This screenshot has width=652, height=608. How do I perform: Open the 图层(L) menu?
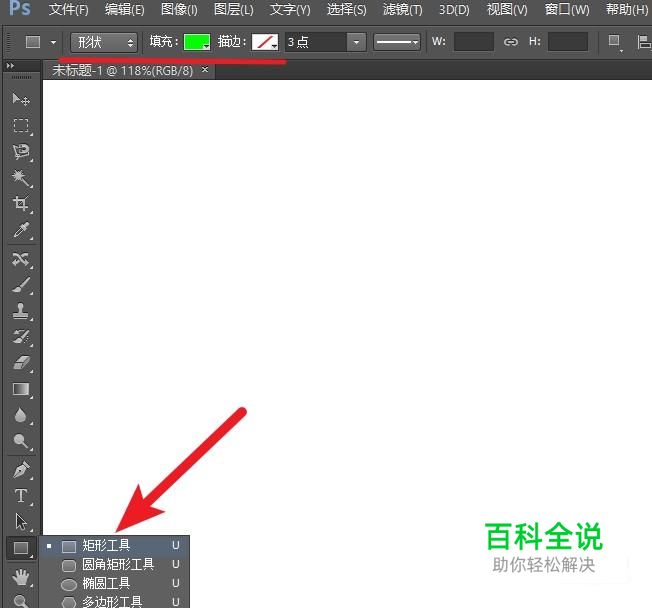pos(233,10)
